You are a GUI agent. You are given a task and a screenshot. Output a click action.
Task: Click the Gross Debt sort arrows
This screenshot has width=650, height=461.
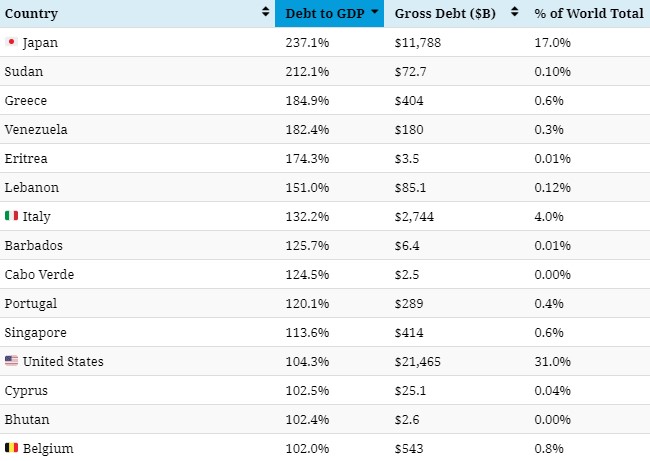(x=514, y=13)
